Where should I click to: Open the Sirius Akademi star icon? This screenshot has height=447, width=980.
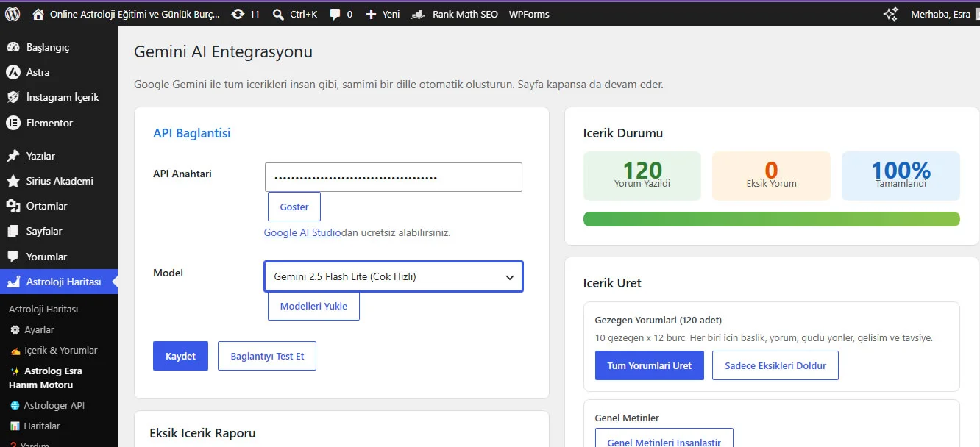(13, 181)
